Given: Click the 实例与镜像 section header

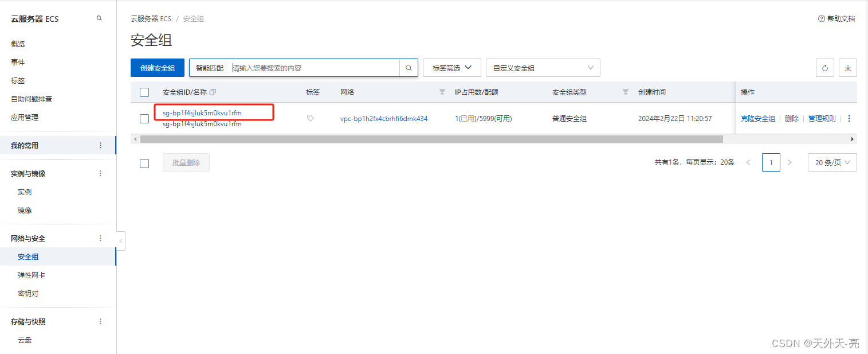Looking at the screenshot, I should tap(28, 174).
